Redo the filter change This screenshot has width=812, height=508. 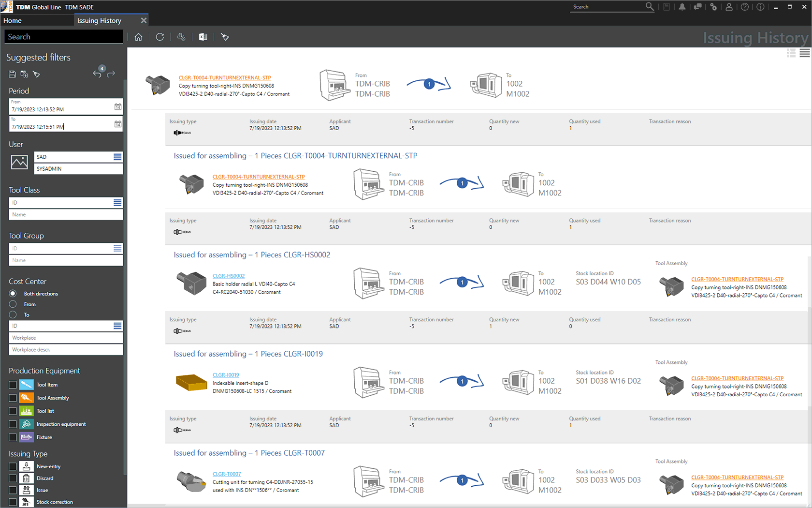tap(111, 74)
